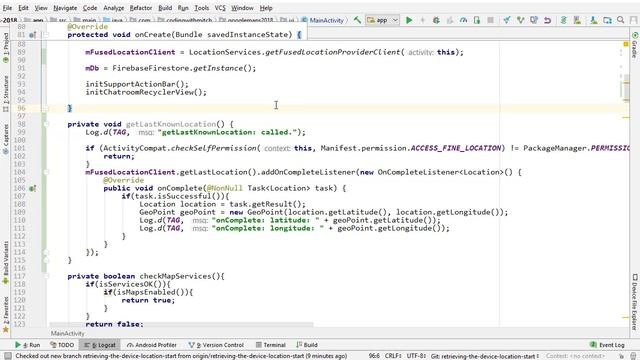Open the Gradle side panel

tap(635, 45)
